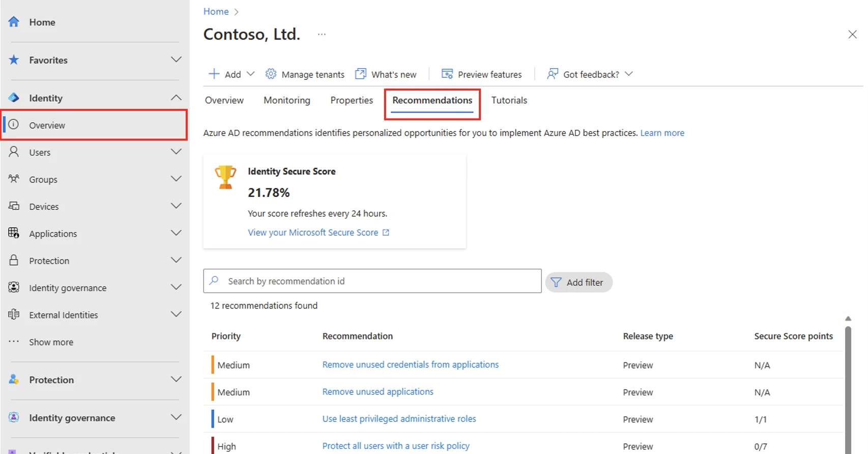
Task: Switch to the Tutorials tab
Action: (509, 100)
